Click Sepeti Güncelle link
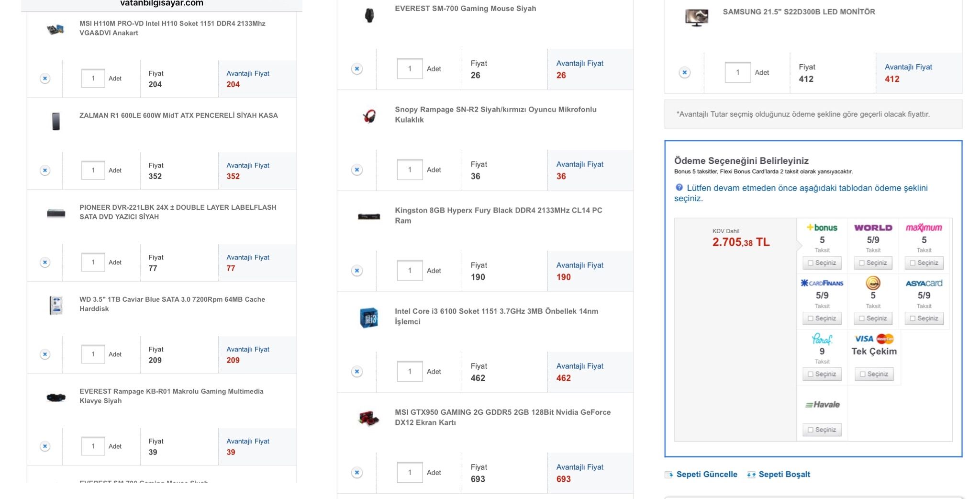Screen dimensions: 980x499 706,475
